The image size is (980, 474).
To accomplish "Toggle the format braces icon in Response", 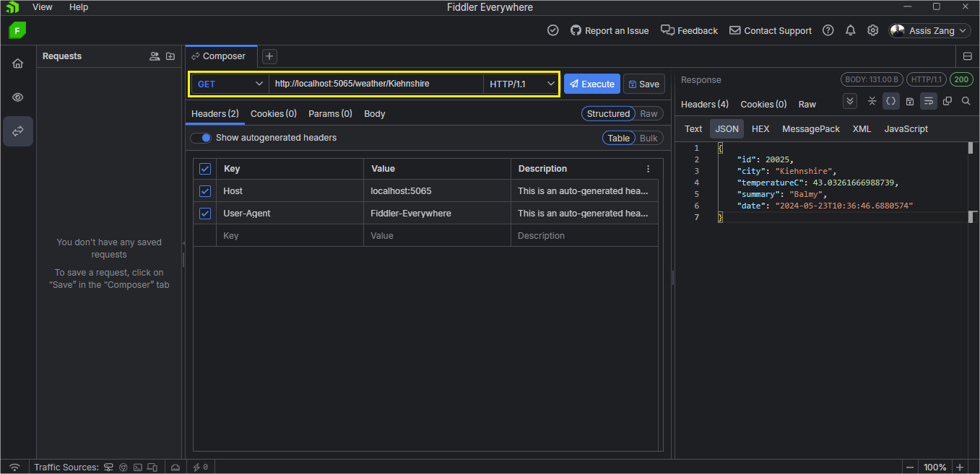I will click(x=891, y=102).
